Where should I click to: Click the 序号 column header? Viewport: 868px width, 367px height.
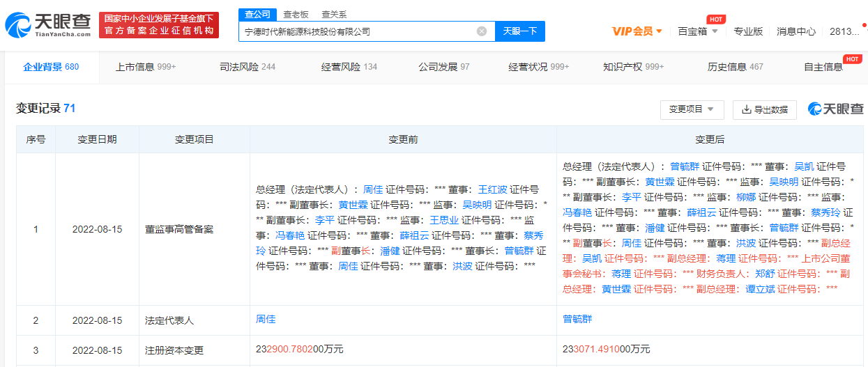click(36, 139)
